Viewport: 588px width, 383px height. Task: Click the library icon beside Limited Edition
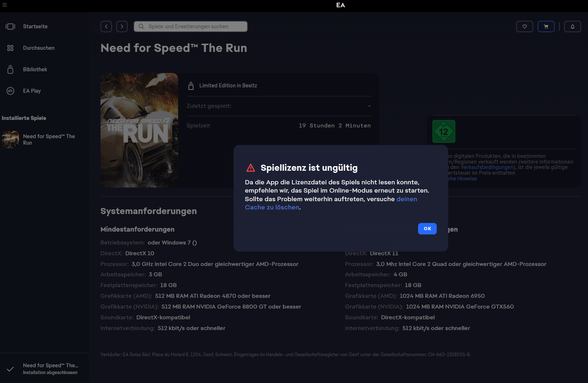tap(191, 86)
